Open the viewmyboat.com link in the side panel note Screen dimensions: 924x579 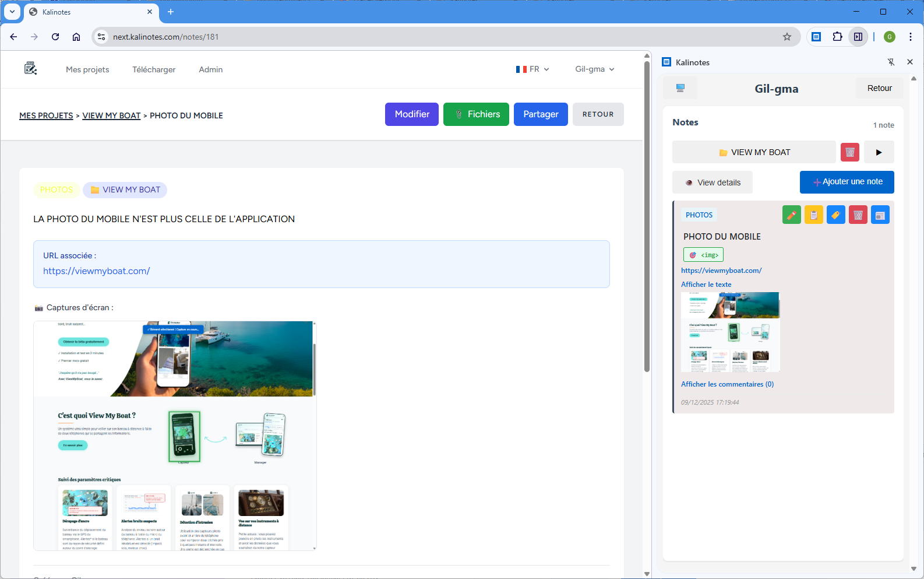(721, 271)
